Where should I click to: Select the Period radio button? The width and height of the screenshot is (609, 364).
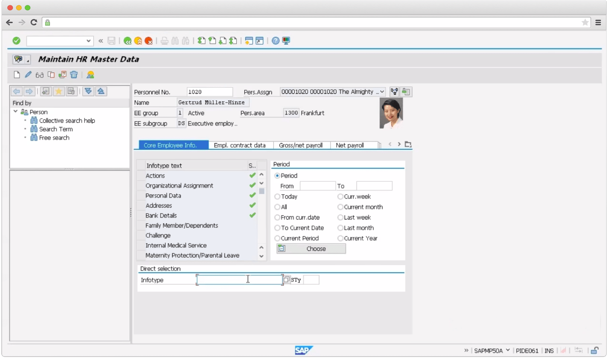(x=277, y=176)
